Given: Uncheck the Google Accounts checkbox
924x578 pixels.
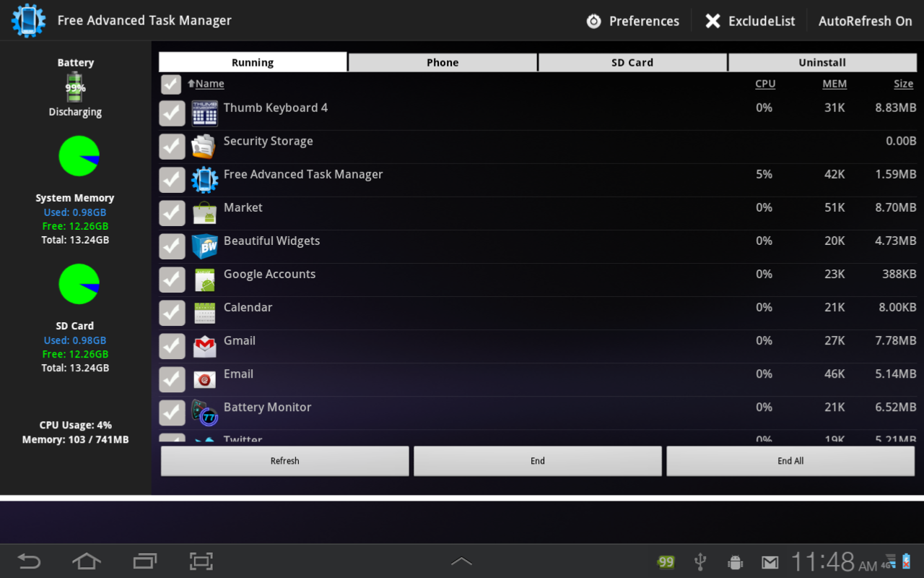Looking at the screenshot, I should point(172,280).
